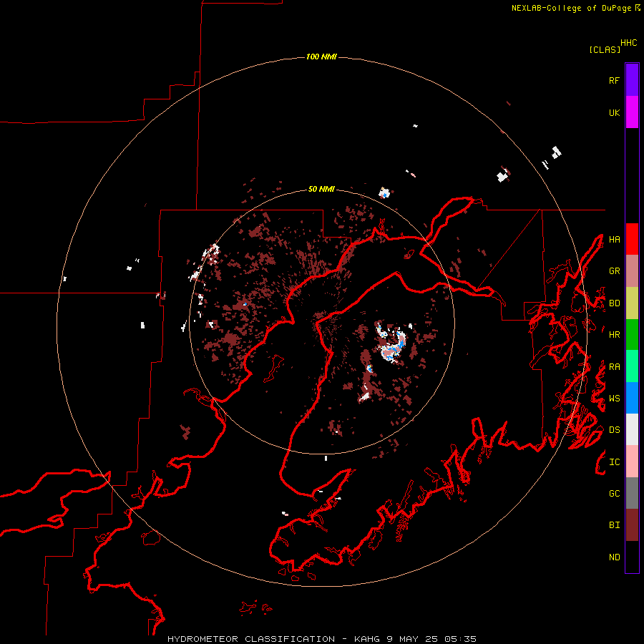Screen dimensions: 644x644
Task: Click the BI legend label
Action: (614, 525)
